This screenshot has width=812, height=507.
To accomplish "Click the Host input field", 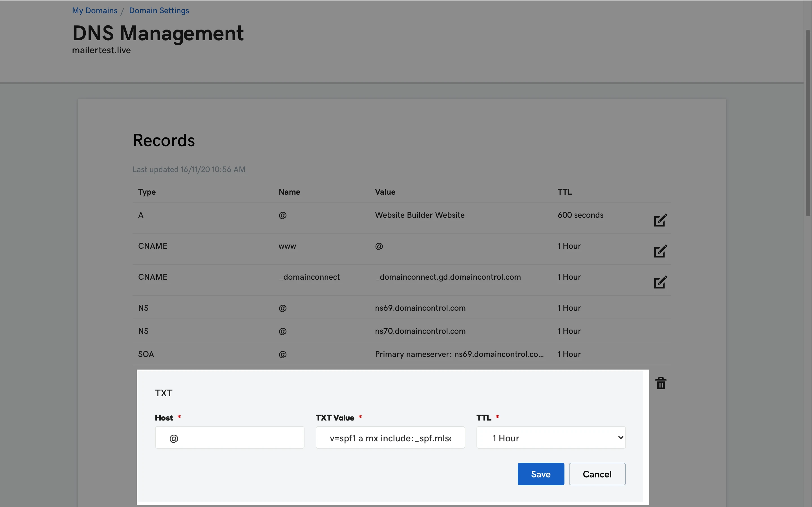I will click(230, 438).
